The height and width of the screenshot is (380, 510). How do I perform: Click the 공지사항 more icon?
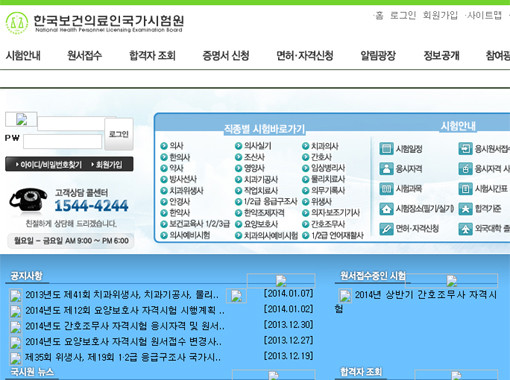click(x=281, y=281)
